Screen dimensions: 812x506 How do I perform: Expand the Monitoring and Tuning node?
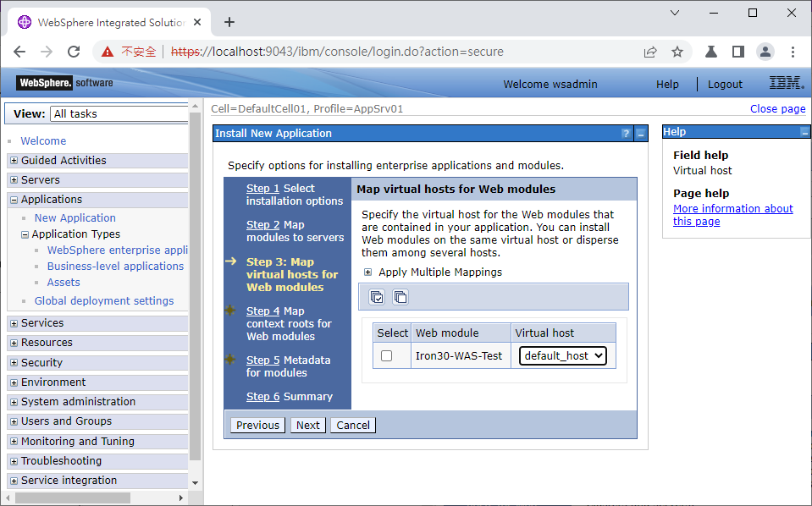(14, 442)
